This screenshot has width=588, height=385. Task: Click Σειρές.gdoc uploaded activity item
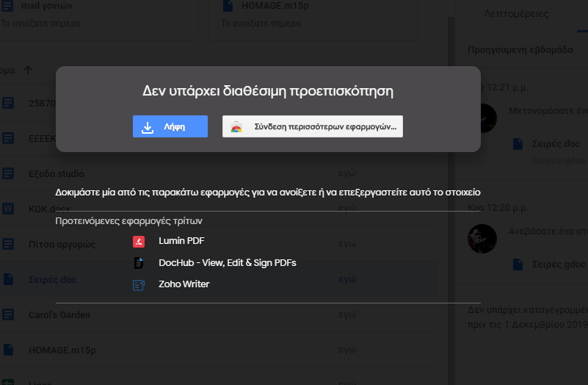[x=559, y=265]
